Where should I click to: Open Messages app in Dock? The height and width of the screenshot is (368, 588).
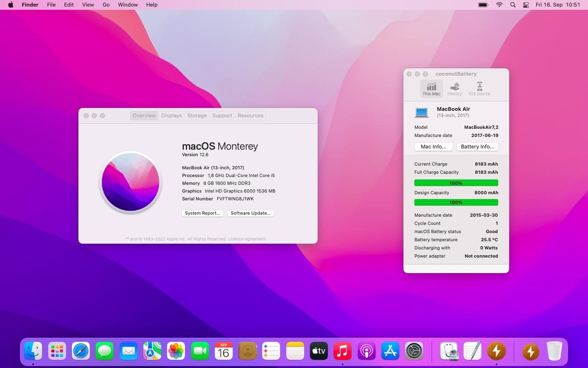tap(104, 351)
